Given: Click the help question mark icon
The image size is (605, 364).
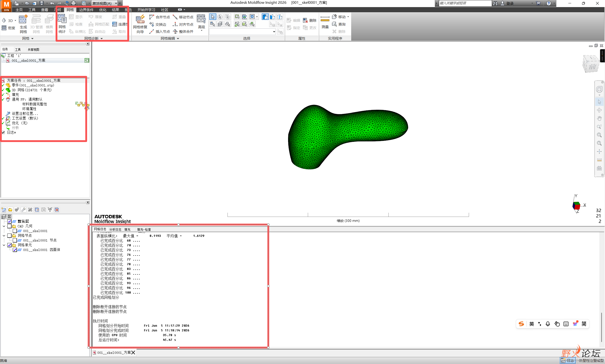Looking at the screenshot, I should pyautogui.click(x=549, y=3).
